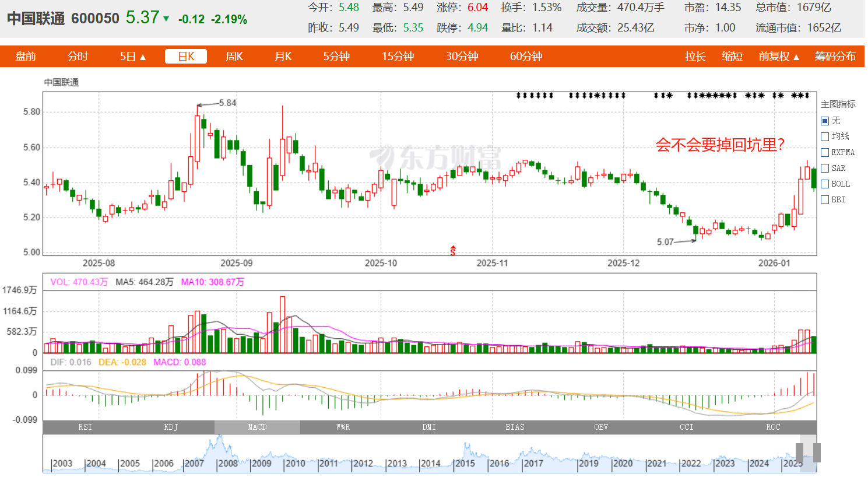Screen dimensions: 868x484
Task: Click the 涨停 6.04 limit-up value
Action: tap(477, 8)
